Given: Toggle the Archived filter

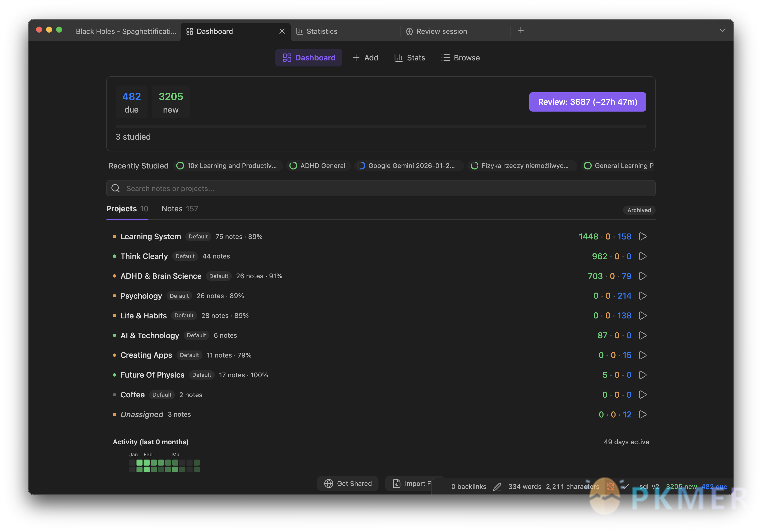Looking at the screenshot, I should [639, 210].
